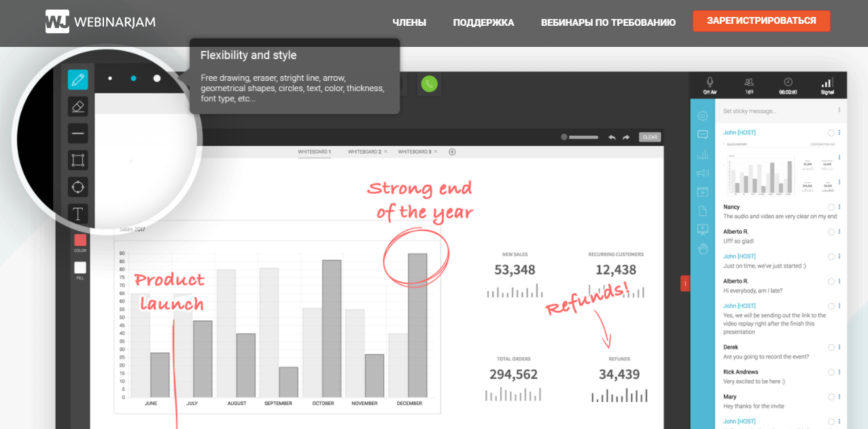
Task: Open three-dot menu for first John [HOST] message
Action: click(839, 133)
